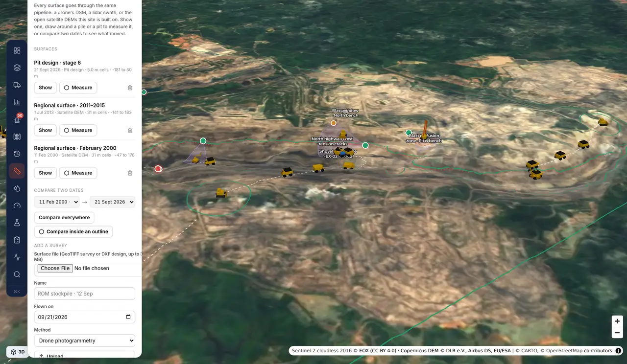The width and height of the screenshot is (627, 364).
Task: Focus the survey Name input field
Action: 85,294
